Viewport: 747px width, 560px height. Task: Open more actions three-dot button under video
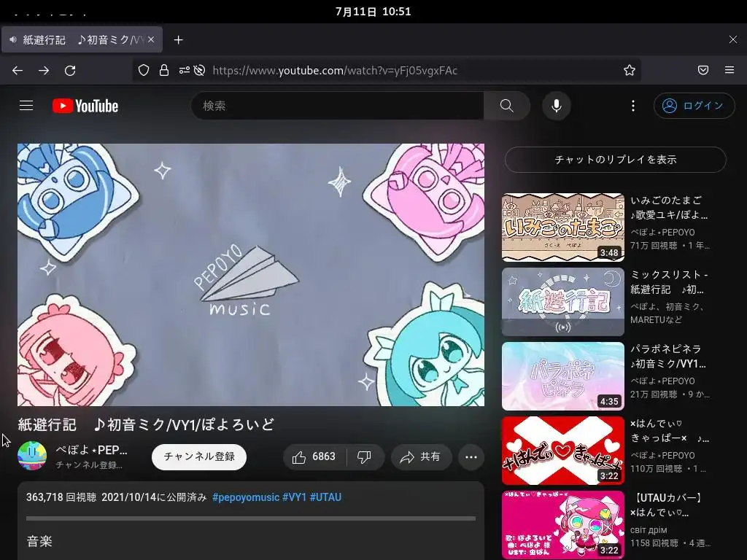click(x=471, y=456)
